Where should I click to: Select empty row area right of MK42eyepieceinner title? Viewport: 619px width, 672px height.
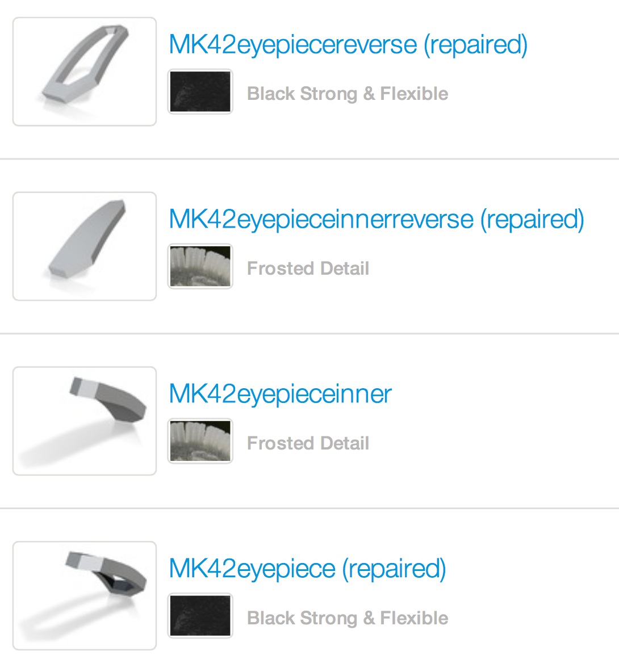point(506,394)
